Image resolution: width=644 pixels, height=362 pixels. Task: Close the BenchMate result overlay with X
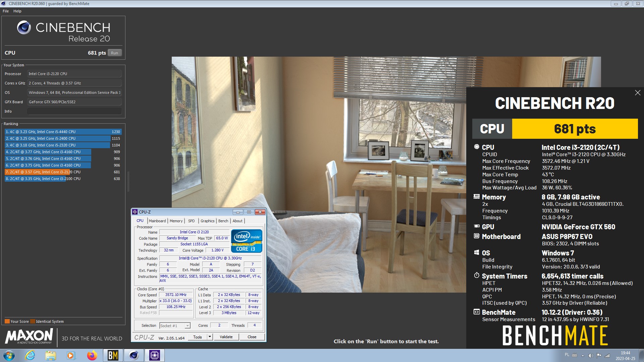[x=638, y=93]
